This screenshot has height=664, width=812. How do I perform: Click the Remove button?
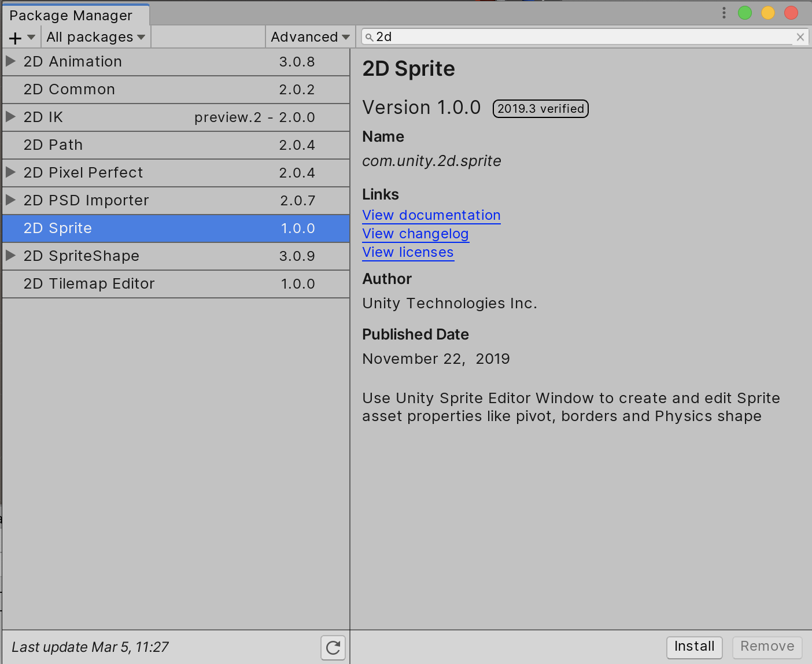767,647
